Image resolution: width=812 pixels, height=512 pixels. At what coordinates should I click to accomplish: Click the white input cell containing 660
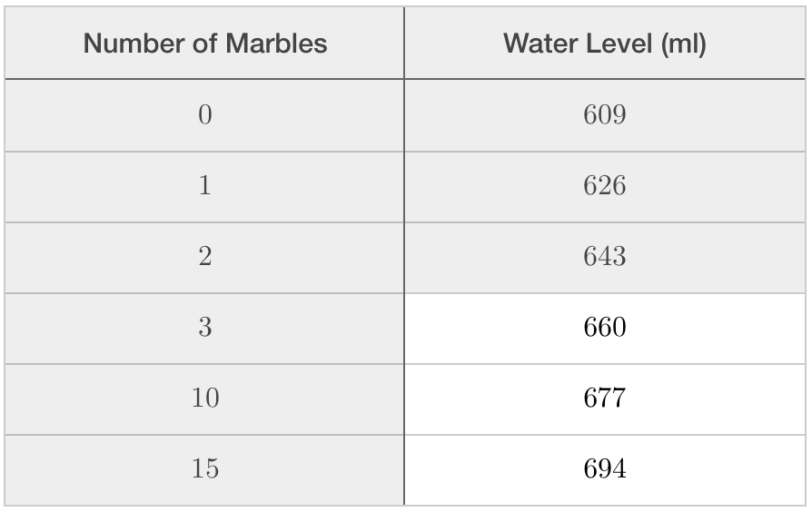605,328
